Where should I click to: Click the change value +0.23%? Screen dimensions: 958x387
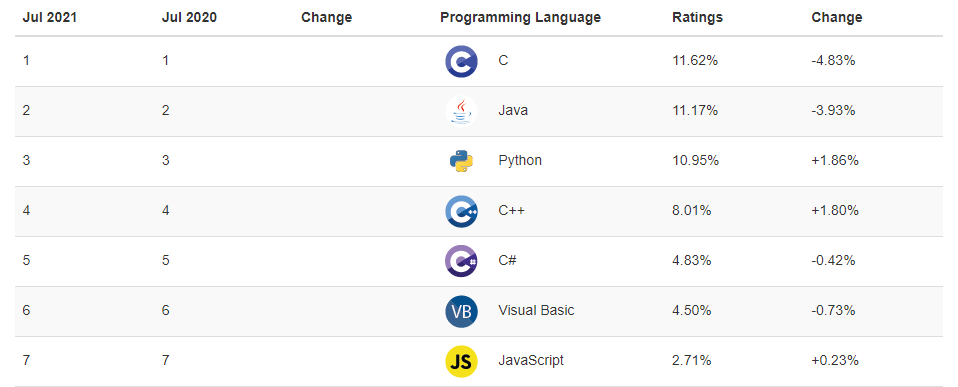point(835,361)
